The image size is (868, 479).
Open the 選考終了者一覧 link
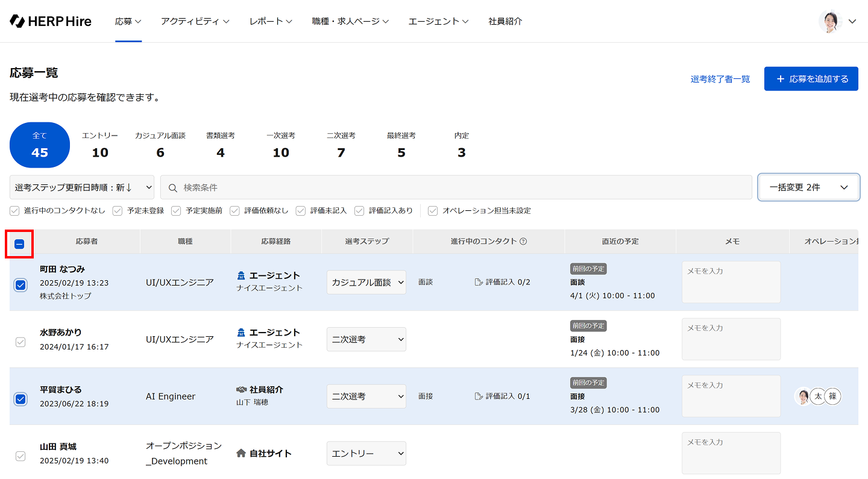720,79
